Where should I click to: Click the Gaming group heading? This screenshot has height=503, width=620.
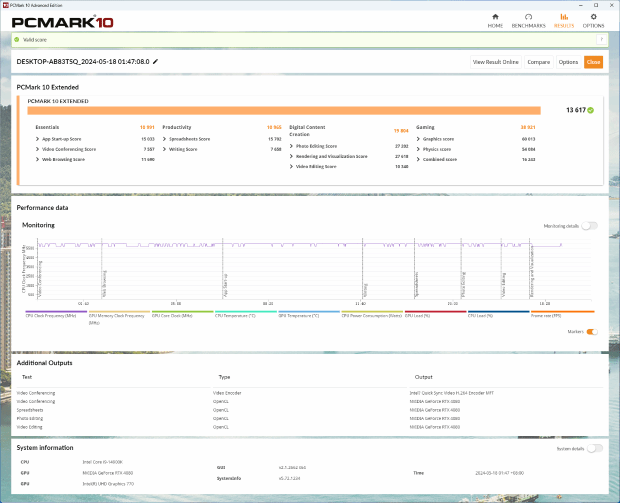coord(425,127)
